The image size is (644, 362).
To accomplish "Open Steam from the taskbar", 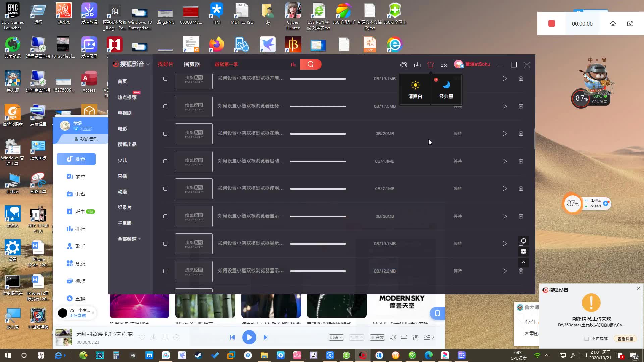I will coord(198,355).
